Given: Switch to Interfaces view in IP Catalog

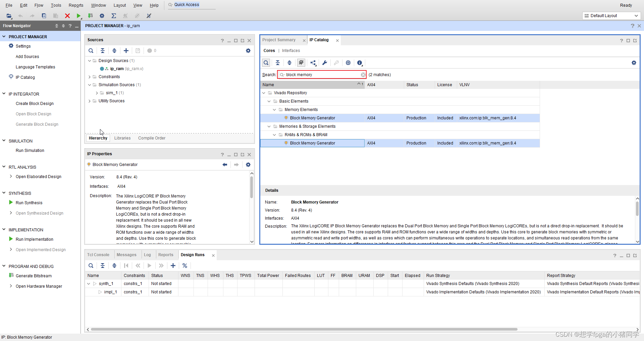Looking at the screenshot, I should 291,51.
